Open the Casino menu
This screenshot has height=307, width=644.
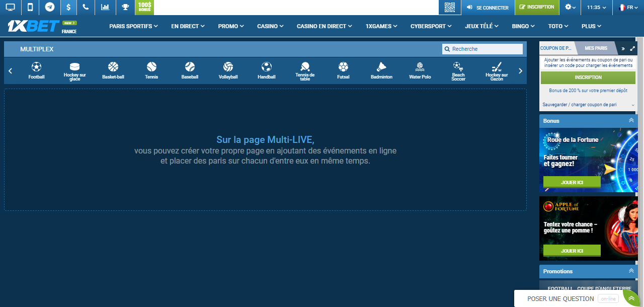[270, 26]
